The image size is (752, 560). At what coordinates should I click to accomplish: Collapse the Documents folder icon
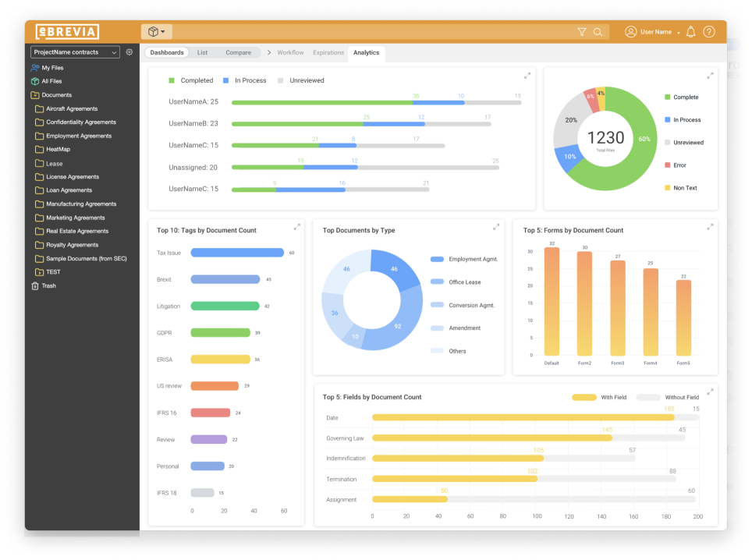click(x=35, y=95)
